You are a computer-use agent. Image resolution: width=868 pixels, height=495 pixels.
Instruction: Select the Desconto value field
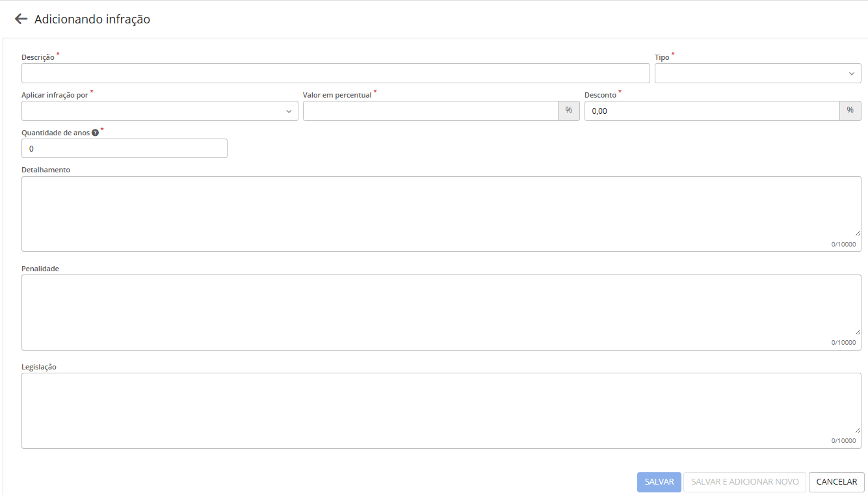coord(712,111)
